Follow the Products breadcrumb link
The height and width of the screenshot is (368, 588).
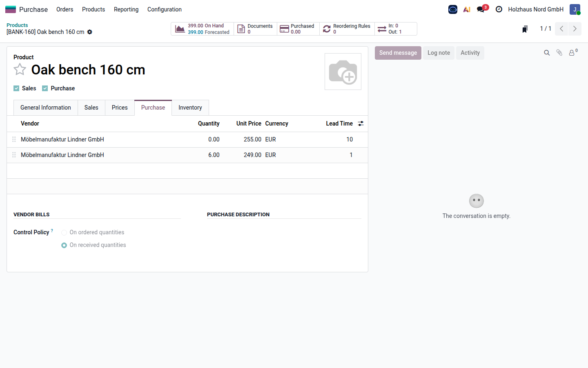pos(17,25)
